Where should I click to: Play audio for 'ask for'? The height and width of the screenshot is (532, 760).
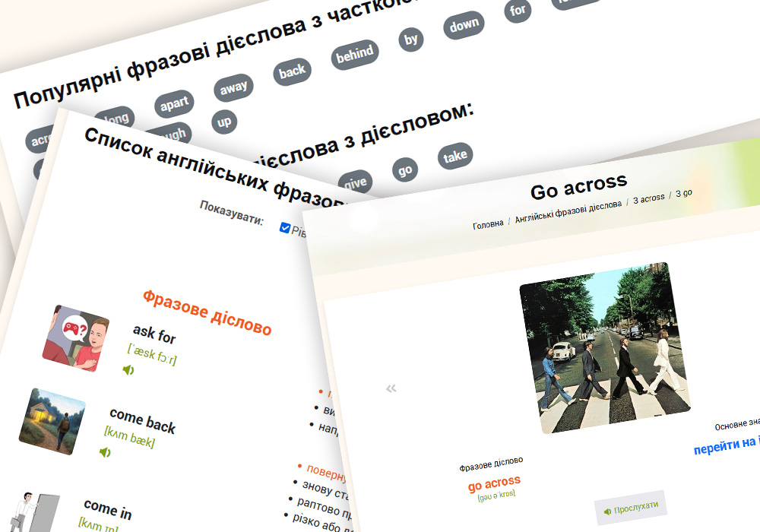click(x=128, y=370)
